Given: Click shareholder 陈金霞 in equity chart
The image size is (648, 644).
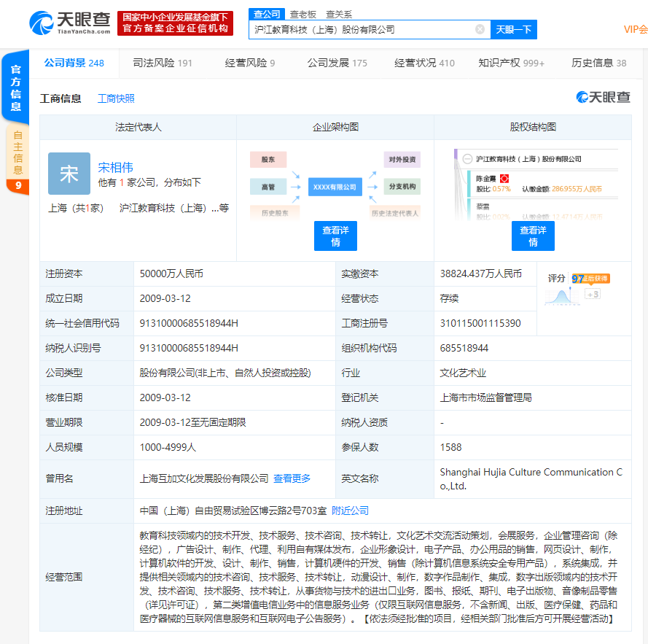Looking at the screenshot, I should tap(486, 179).
